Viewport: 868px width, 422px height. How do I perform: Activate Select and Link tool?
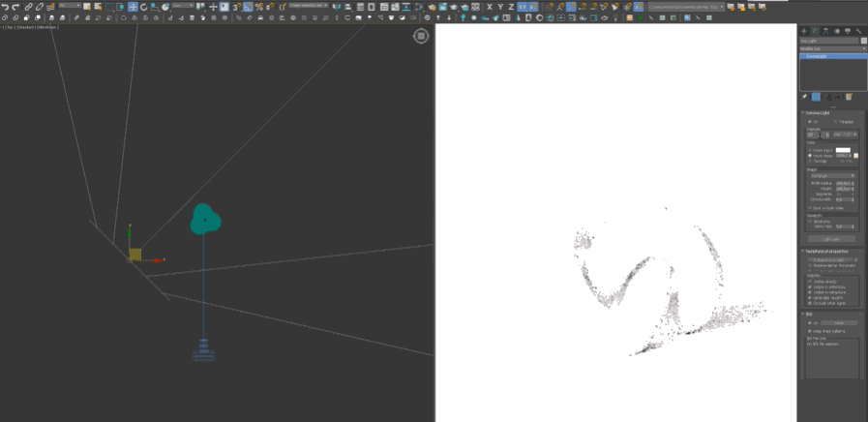[x=29, y=7]
